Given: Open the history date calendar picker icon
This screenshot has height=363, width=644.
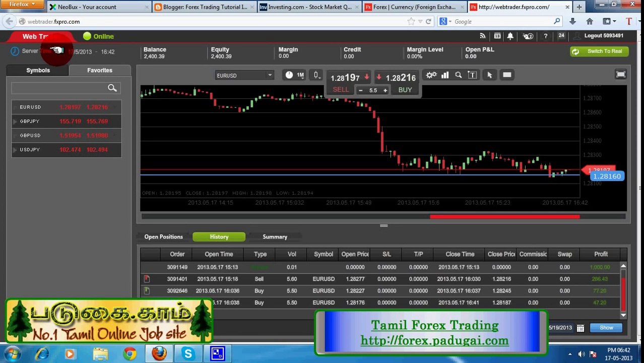Looking at the screenshot, I should click(581, 328).
